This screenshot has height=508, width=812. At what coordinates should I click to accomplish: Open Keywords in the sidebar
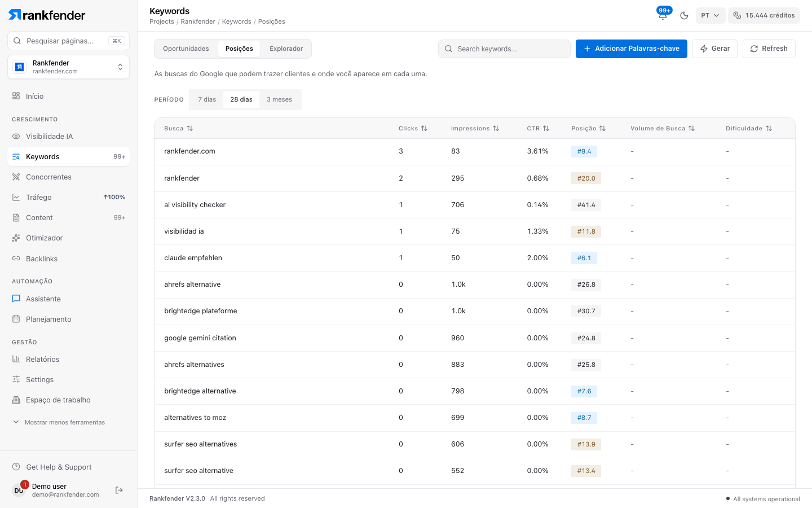click(68, 157)
